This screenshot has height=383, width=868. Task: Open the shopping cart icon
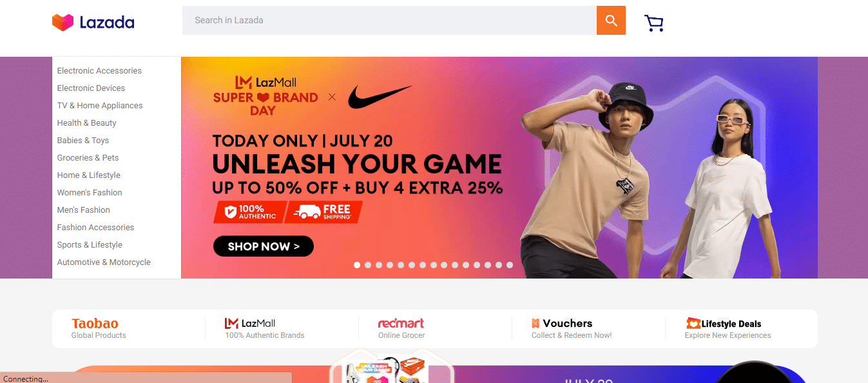point(653,23)
